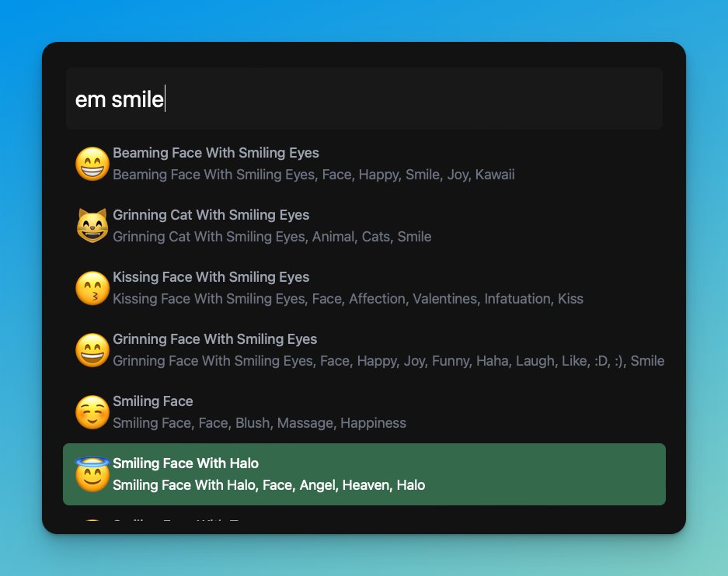Choose the blushing smiling face emoji icon
Image resolution: width=728 pixels, height=576 pixels.
(x=92, y=412)
